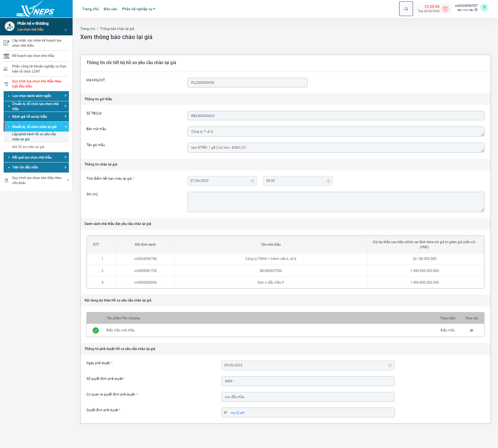Screen dimensions: 498x448
Task: Go to Báo cáo menu
Action: click(110, 9)
